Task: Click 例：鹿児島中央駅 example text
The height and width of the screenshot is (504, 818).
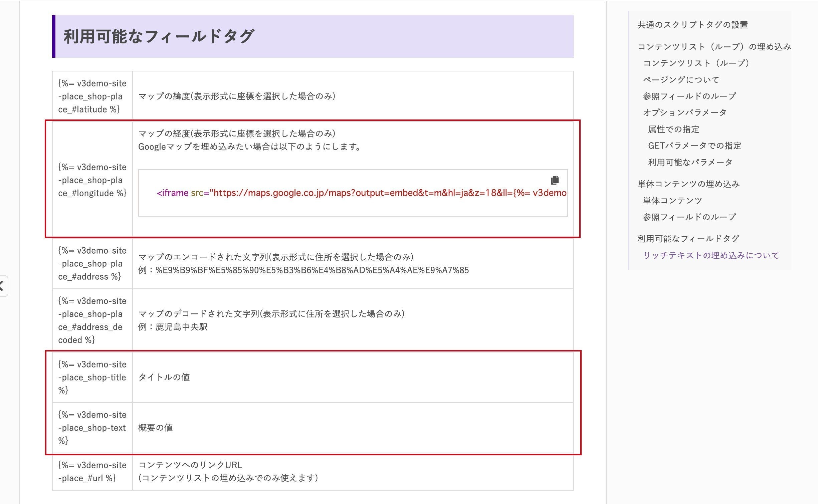Action: click(x=173, y=327)
